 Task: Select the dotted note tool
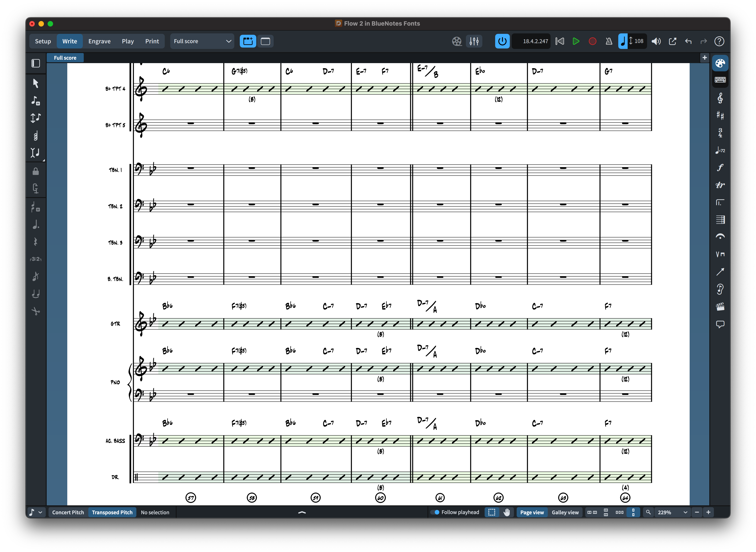click(36, 225)
